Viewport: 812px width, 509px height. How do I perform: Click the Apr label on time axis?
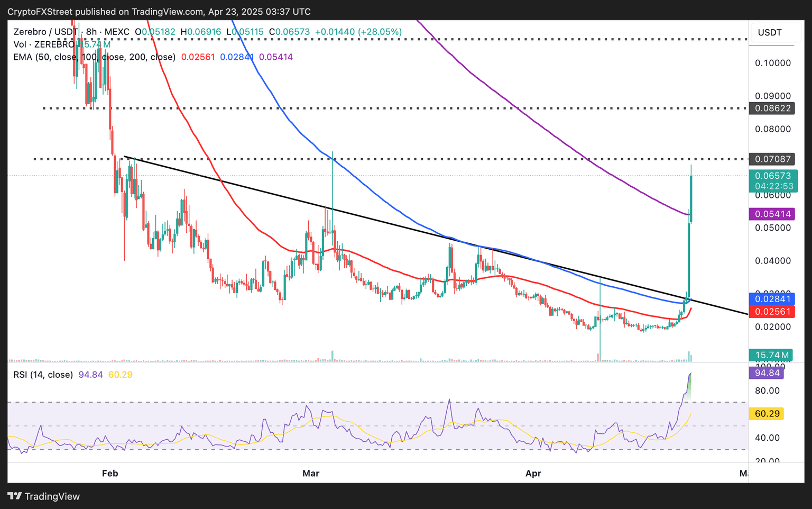pyautogui.click(x=533, y=473)
